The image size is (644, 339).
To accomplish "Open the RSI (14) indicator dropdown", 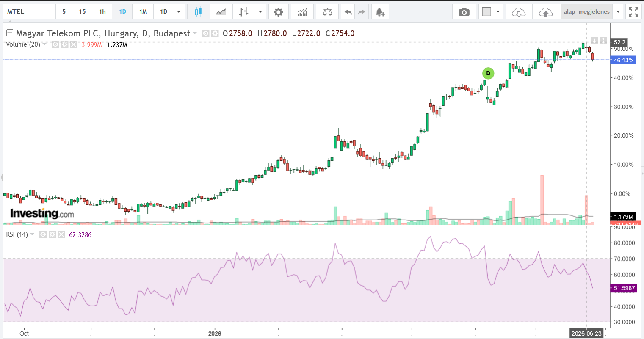I will 32,234.
